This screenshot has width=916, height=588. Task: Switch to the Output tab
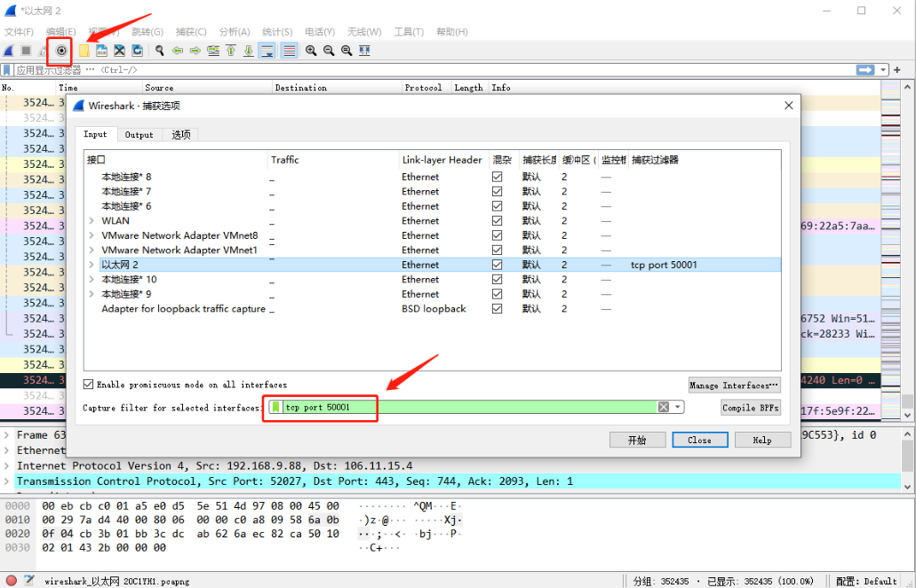click(139, 135)
